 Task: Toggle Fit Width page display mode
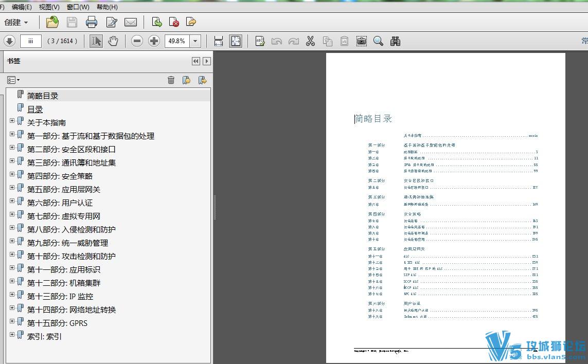218,41
